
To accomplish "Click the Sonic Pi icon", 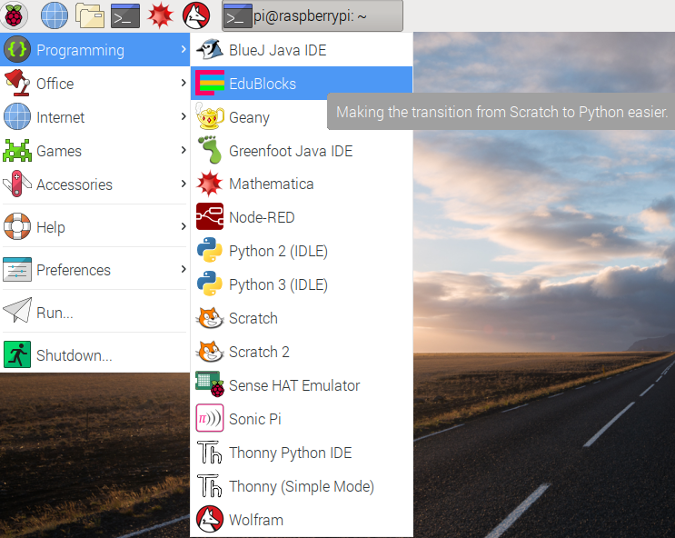I will pos(210,419).
